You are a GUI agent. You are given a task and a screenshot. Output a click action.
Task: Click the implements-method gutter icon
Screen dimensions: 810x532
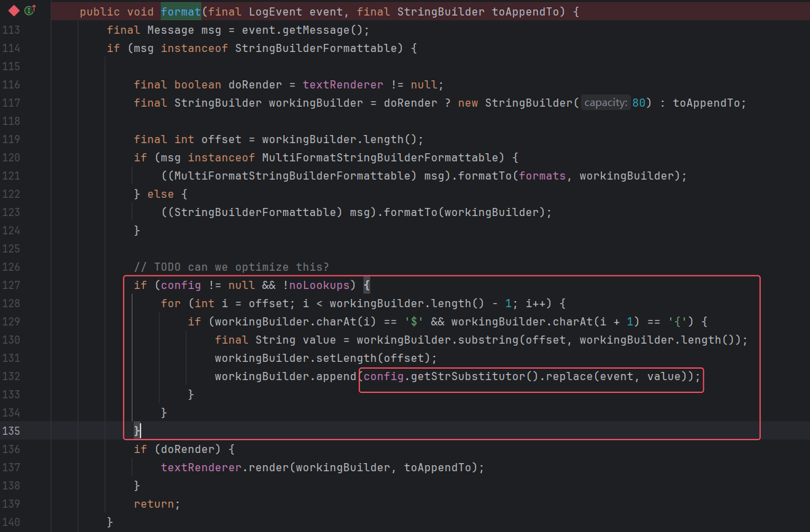[x=30, y=11]
